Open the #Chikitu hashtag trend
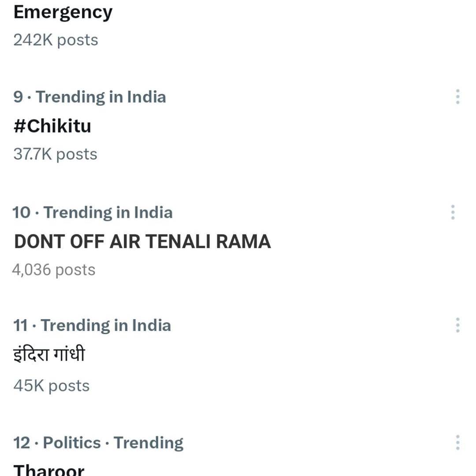The width and height of the screenshot is (476, 476). pyautogui.click(x=52, y=126)
